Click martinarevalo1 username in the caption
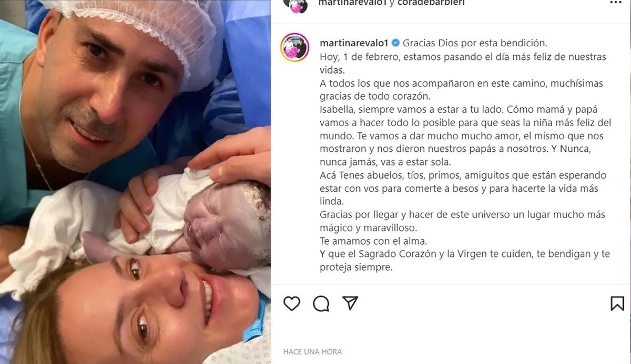Image resolution: width=631 pixels, height=364 pixels. coord(354,43)
